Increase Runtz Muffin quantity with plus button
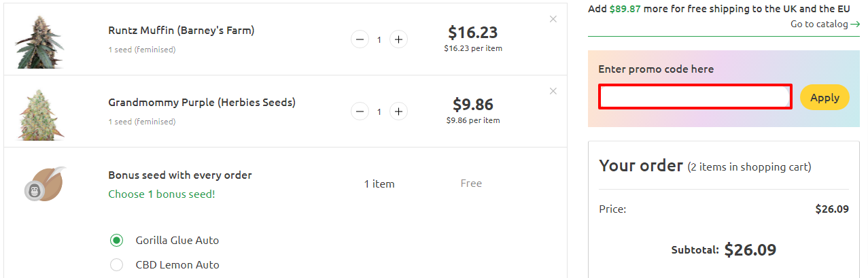 point(399,39)
